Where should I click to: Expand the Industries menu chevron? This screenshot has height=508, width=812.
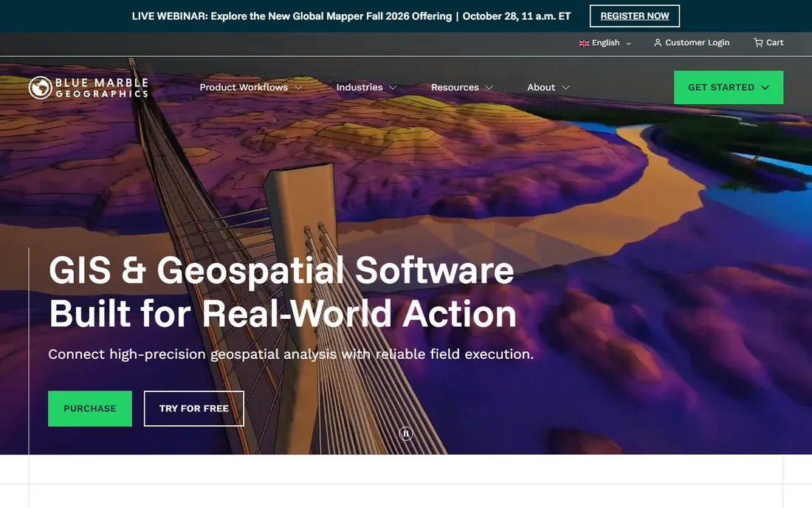click(393, 88)
